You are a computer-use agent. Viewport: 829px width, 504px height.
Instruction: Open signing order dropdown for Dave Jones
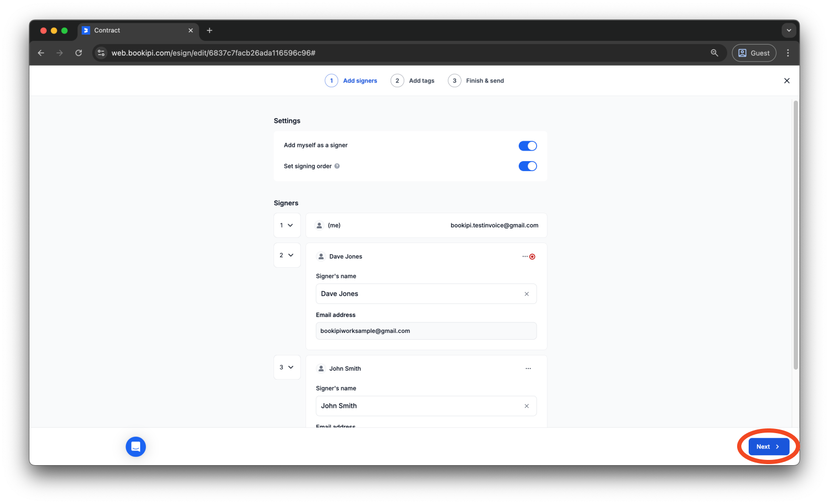tap(287, 255)
